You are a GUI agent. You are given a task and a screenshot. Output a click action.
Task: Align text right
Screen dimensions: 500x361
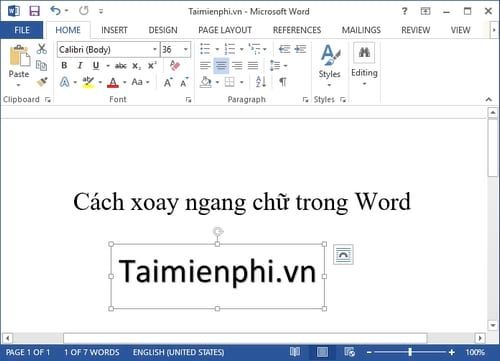[237, 65]
